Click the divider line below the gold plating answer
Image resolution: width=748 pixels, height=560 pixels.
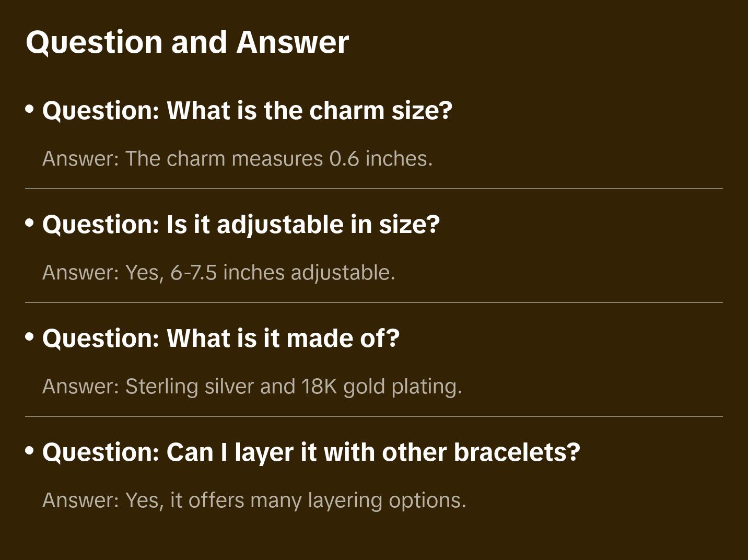tap(374, 416)
